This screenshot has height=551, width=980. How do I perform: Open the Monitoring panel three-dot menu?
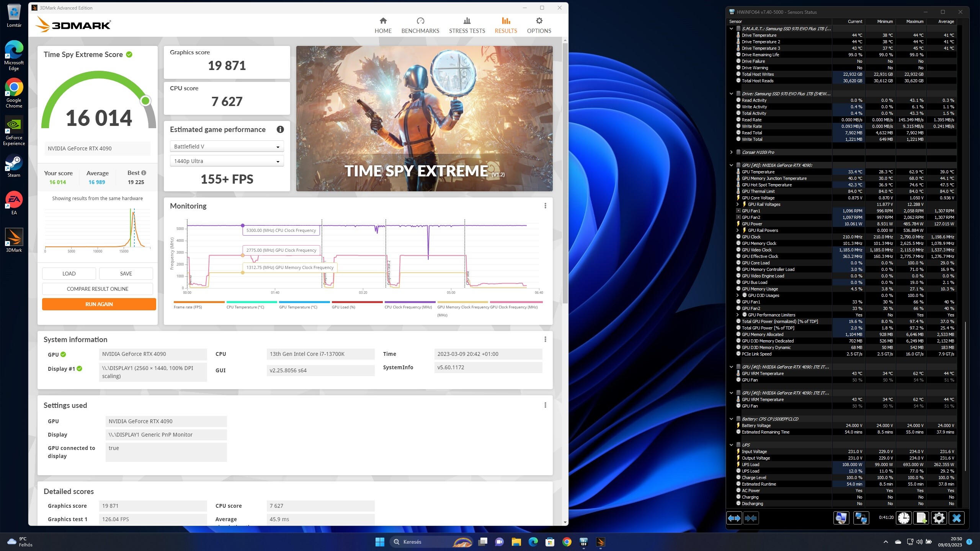tap(545, 206)
